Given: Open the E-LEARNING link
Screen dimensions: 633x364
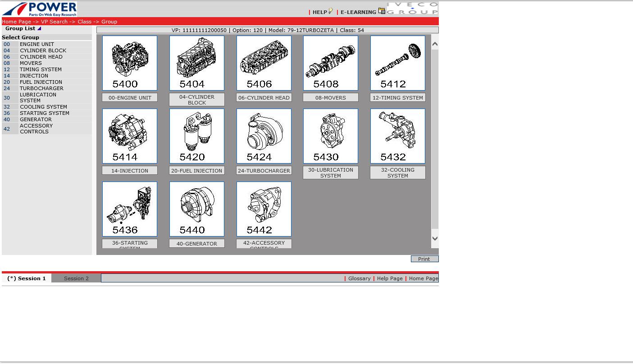Looking at the screenshot, I should pos(358,12).
